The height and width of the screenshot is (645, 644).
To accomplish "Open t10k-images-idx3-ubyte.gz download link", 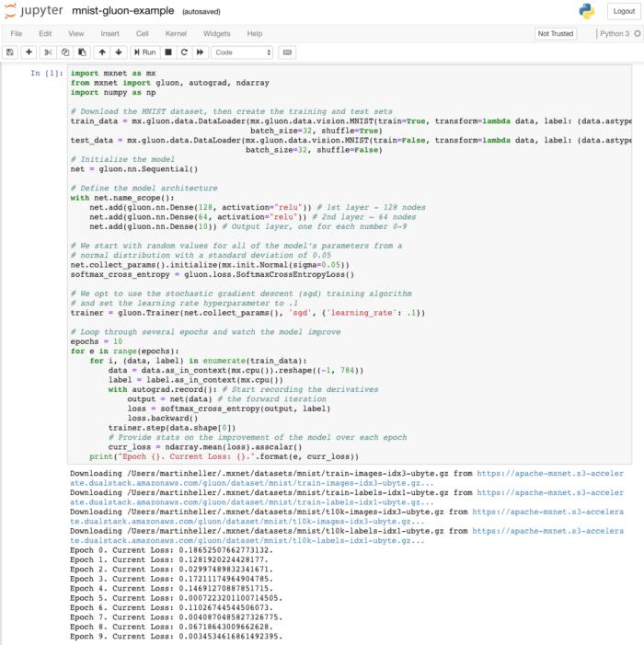I will coord(347,517).
